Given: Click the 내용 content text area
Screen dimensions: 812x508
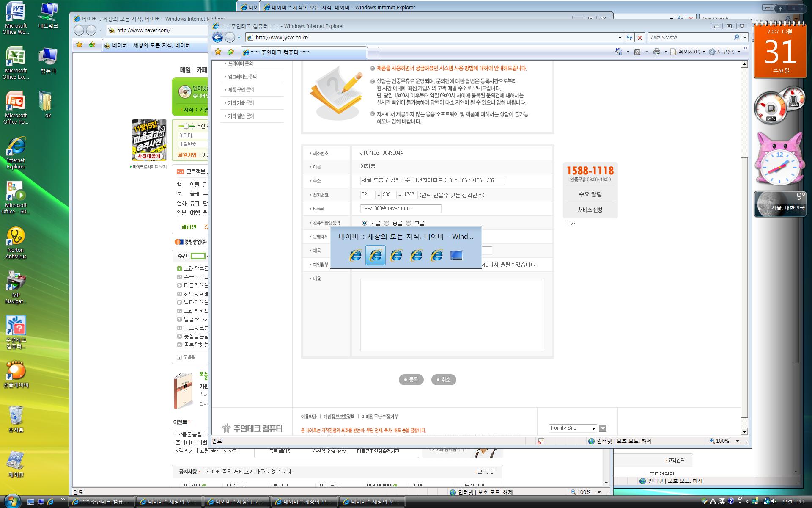Looking at the screenshot, I should click(452, 315).
